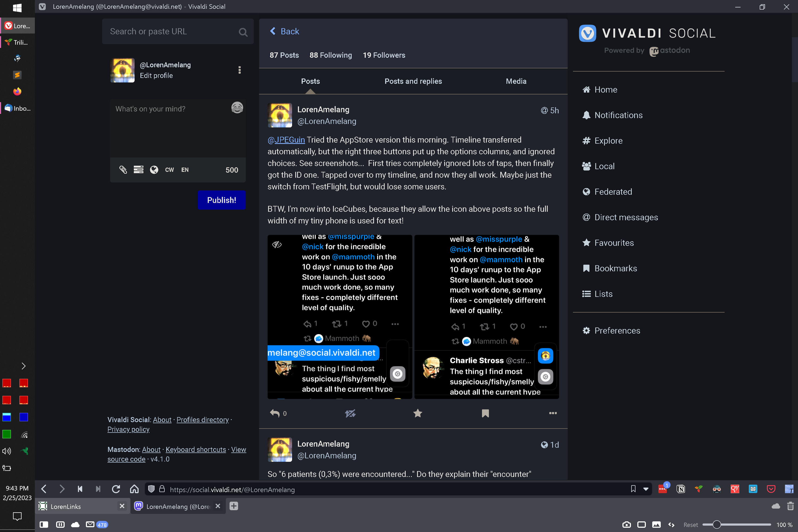Click the add poll icon in compose toolbar
Viewport: 798px width, 532px height.
pyautogui.click(x=138, y=170)
